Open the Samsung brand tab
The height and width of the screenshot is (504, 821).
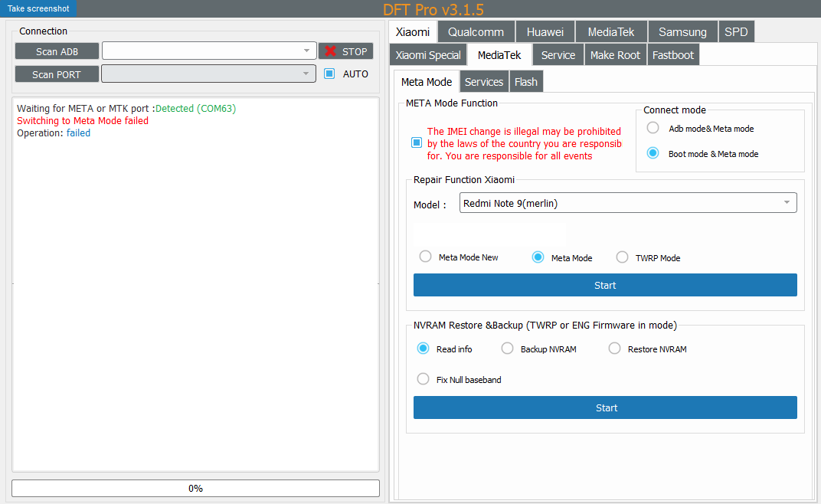(x=682, y=31)
